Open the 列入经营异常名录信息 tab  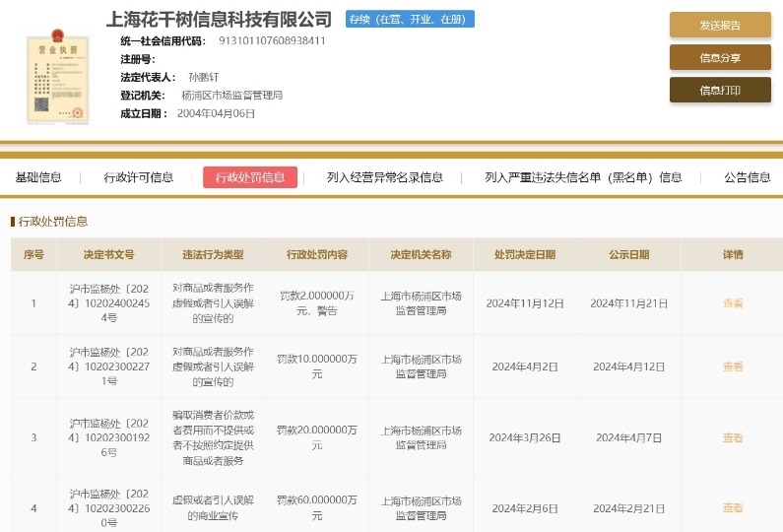tap(385, 177)
